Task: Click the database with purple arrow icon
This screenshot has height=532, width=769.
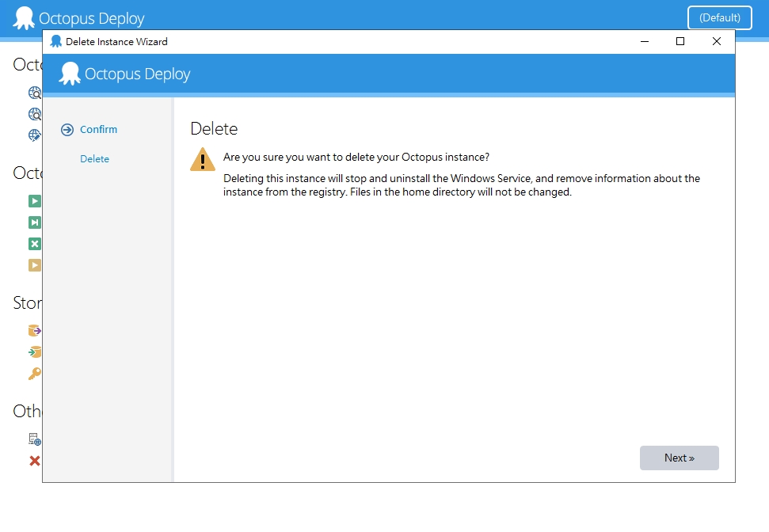Action: pos(35,330)
